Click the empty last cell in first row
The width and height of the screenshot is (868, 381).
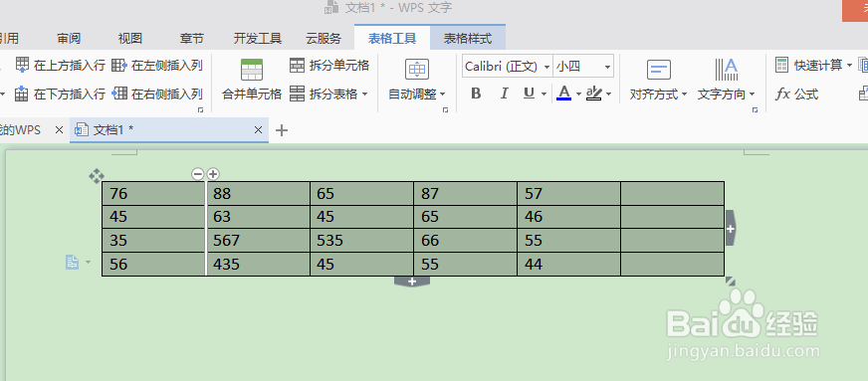click(x=673, y=194)
